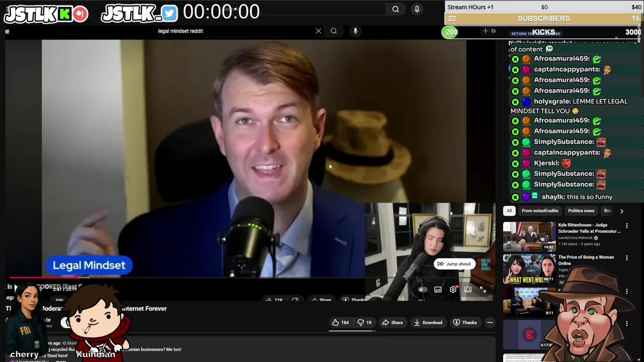Click the Kuihman cartoon avatar overlay
Viewport: 644px width, 362px height.
96,322
